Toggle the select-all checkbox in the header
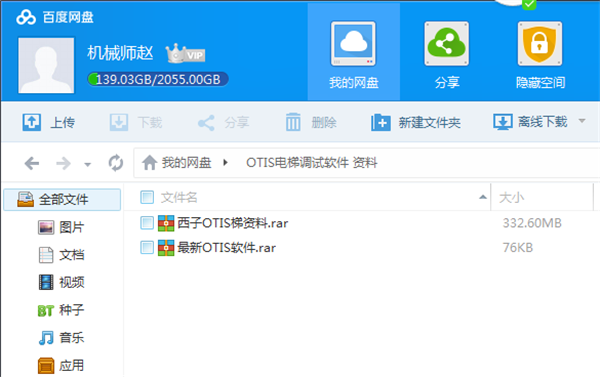600x377 pixels. tap(147, 197)
